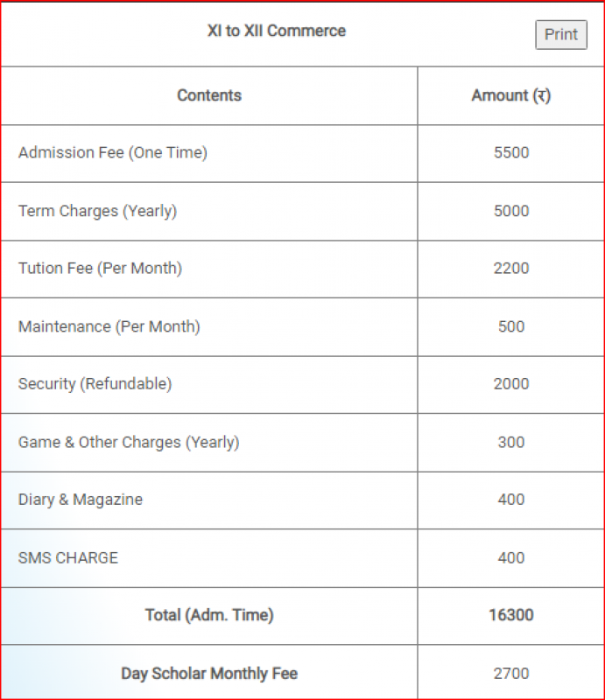Screen dimensions: 605x700
Task: Select the 16300 total amount
Action: (x=511, y=615)
